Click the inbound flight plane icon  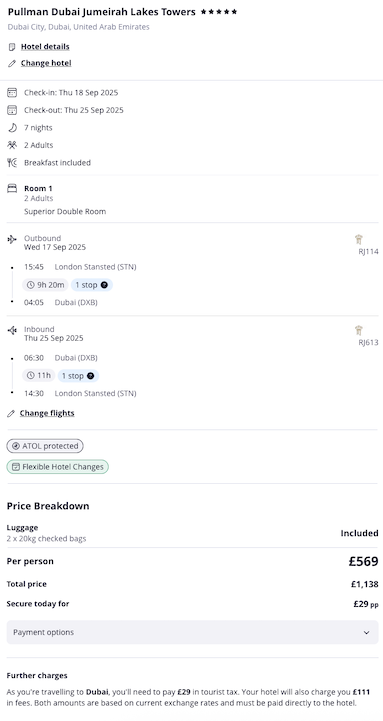pos(12,330)
